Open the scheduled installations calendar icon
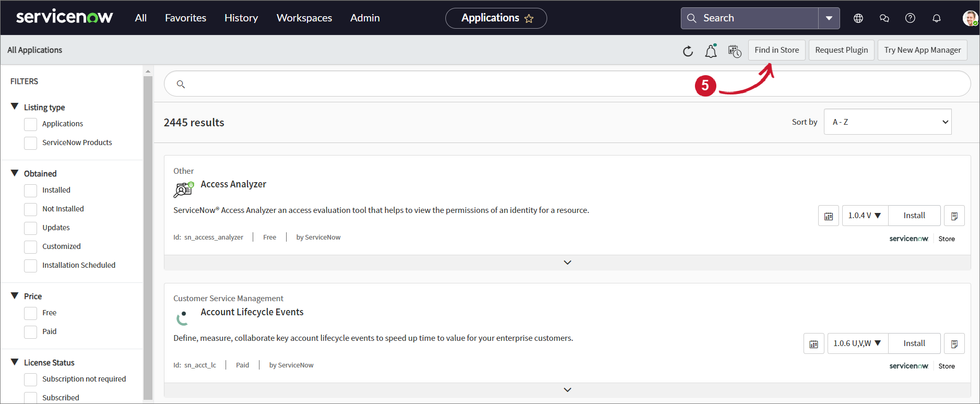The width and height of the screenshot is (980, 404). tap(735, 51)
